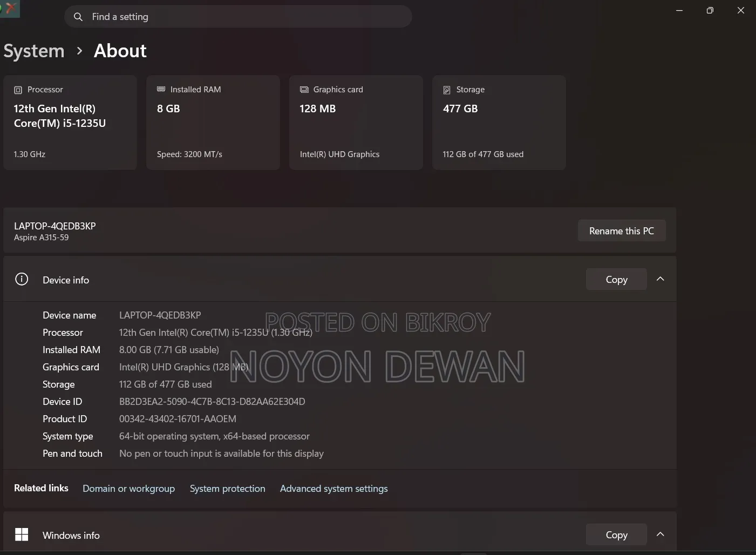756x555 pixels.
Task: Open the Graphics card summary card
Action: [356, 123]
